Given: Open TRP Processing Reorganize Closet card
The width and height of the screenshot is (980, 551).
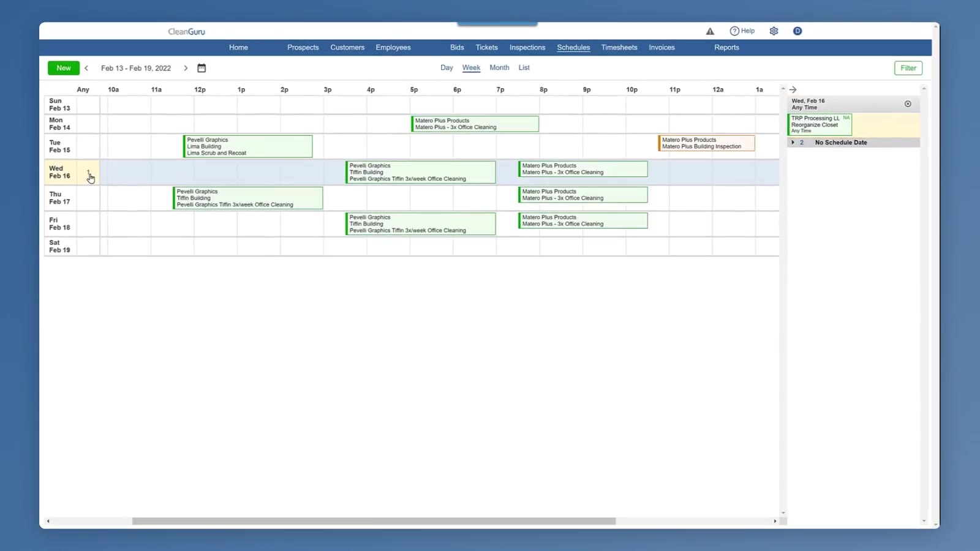Looking at the screenshot, I should pyautogui.click(x=820, y=124).
